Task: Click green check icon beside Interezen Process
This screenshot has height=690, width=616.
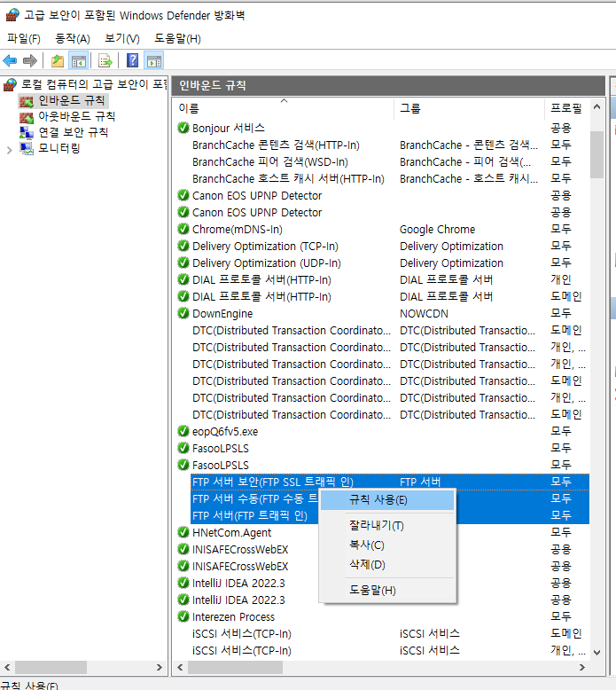Action: tap(183, 616)
